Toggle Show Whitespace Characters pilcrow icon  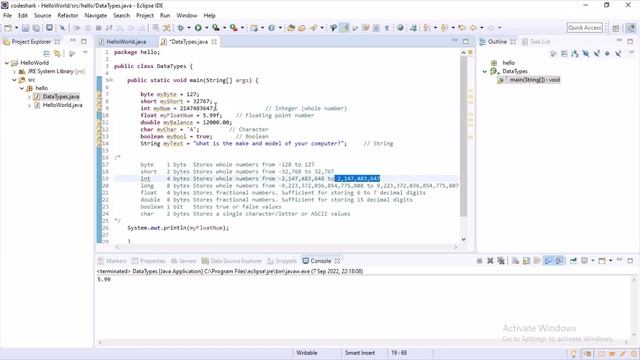tap(387, 28)
